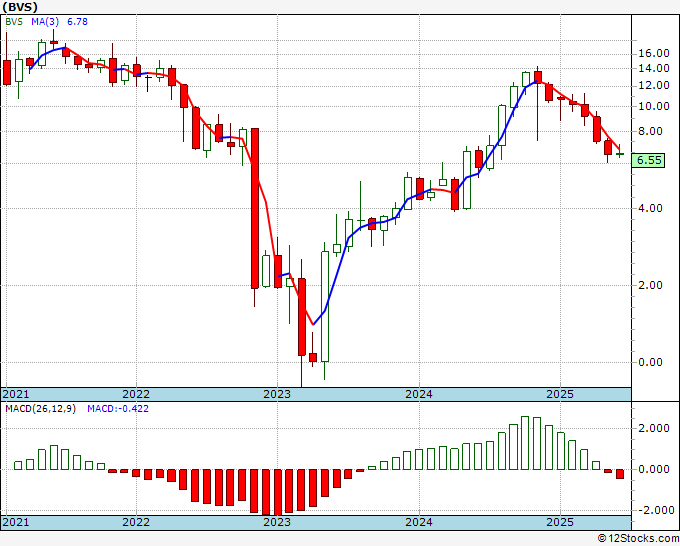This screenshot has height=546, width=680.
Task: Click 2024 on the MACD timeline
Action: click(419, 522)
